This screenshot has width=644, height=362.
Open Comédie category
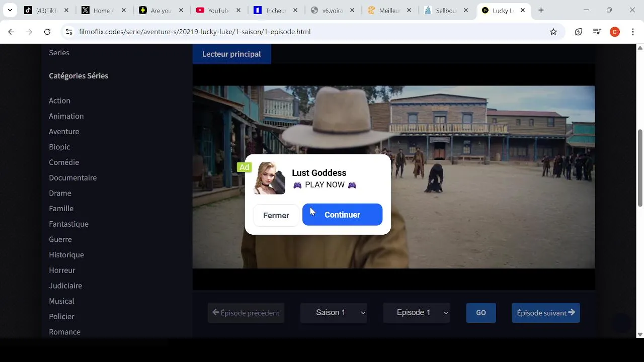tap(64, 162)
